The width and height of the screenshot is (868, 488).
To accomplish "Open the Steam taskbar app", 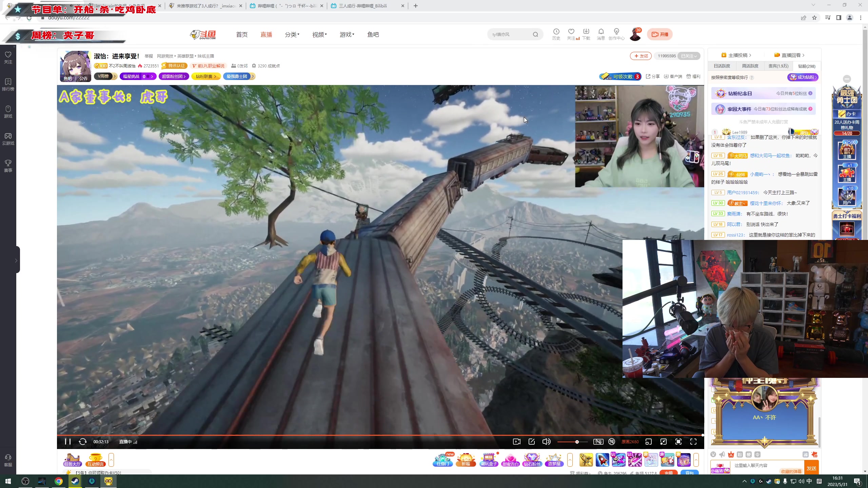I will [x=75, y=481].
